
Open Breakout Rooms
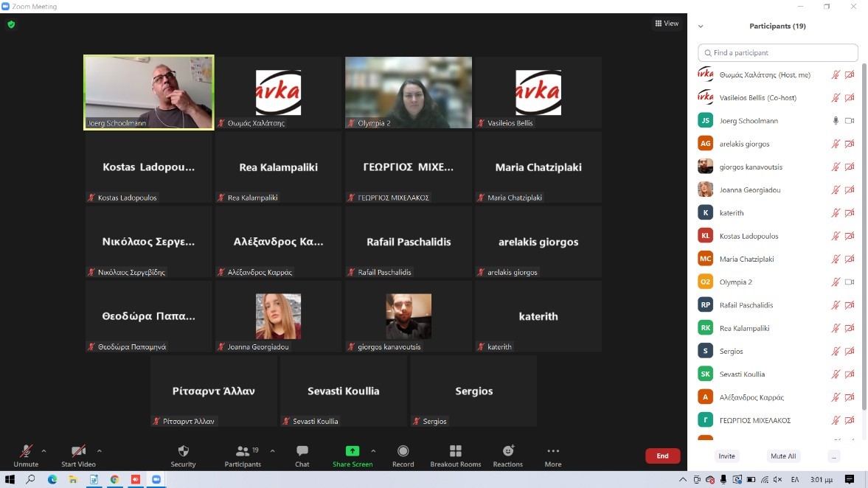click(455, 456)
